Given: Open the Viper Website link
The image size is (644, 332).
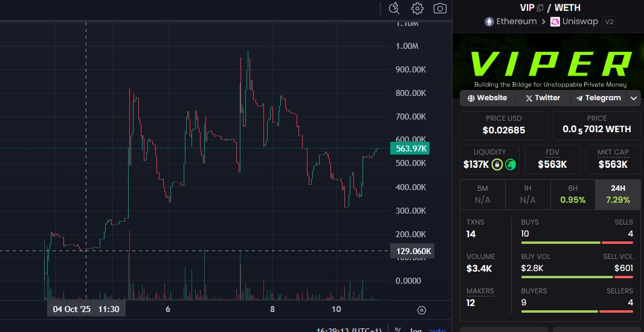Looking at the screenshot, I should 487,98.
